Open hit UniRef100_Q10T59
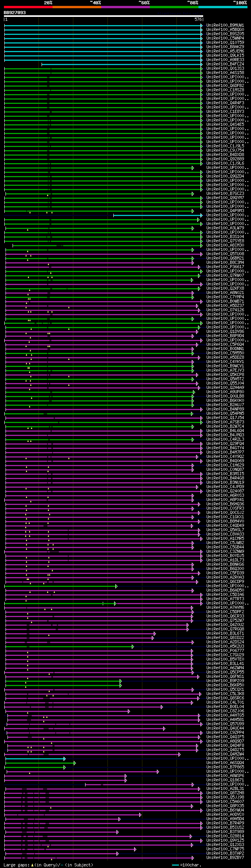Viewport: 251px width, 868px height. pyautogui.click(x=225, y=42)
